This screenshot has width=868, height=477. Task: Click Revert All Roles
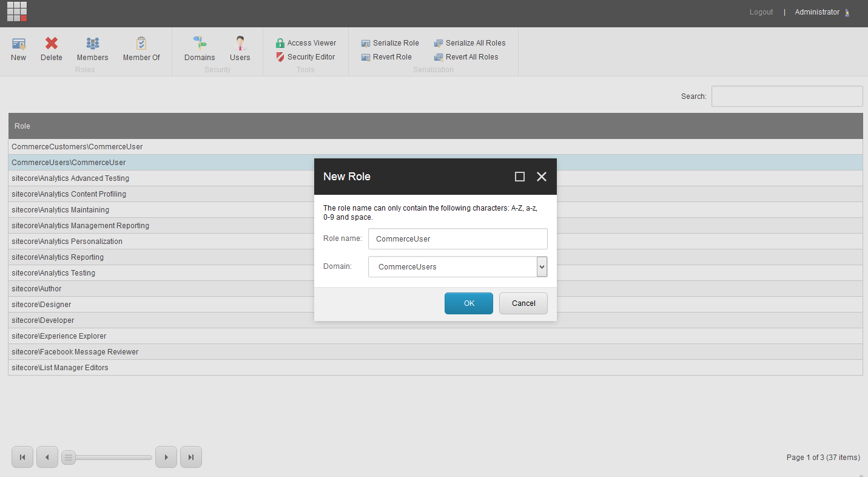point(466,57)
